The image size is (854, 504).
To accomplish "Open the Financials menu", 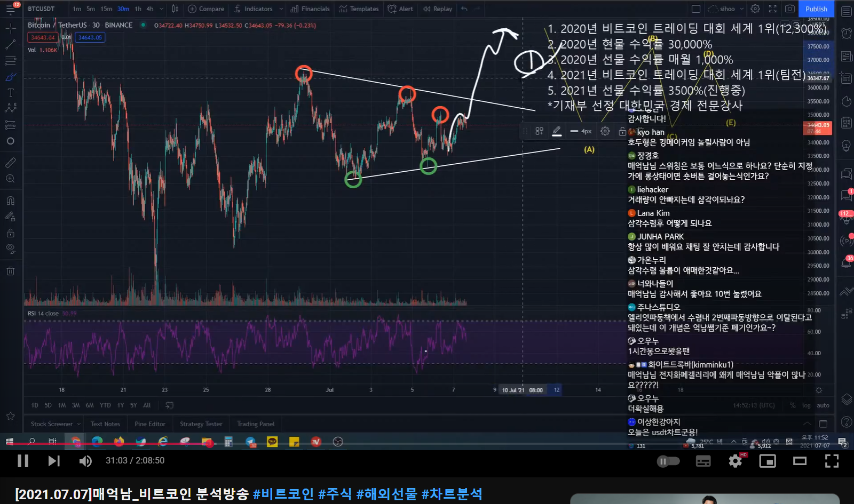I will pyautogui.click(x=310, y=9).
